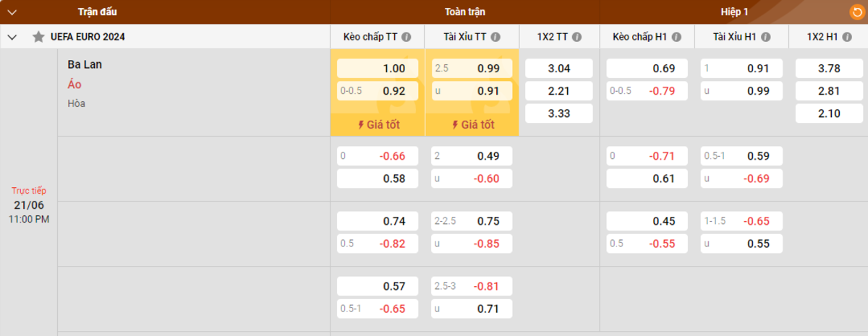Select first-half under odds 0.99
Image resolution: width=868 pixels, height=336 pixels.
click(x=742, y=91)
